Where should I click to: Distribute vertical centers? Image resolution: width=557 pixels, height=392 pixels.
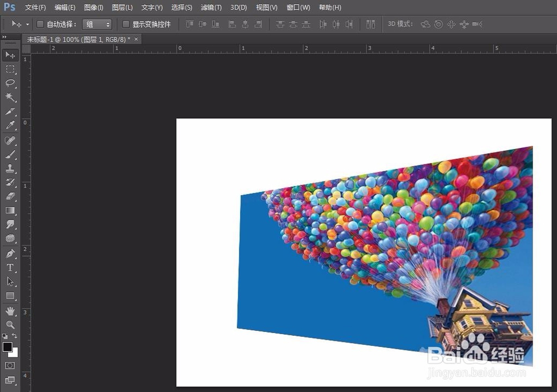293,24
